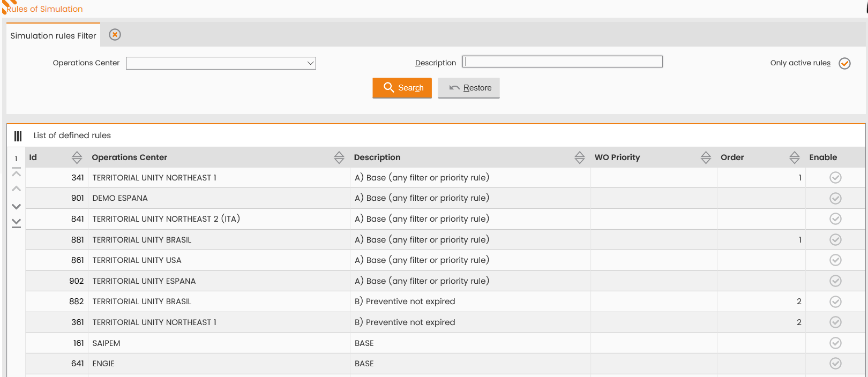Sort rules by Id column
This screenshot has height=377, width=868.
click(77, 157)
